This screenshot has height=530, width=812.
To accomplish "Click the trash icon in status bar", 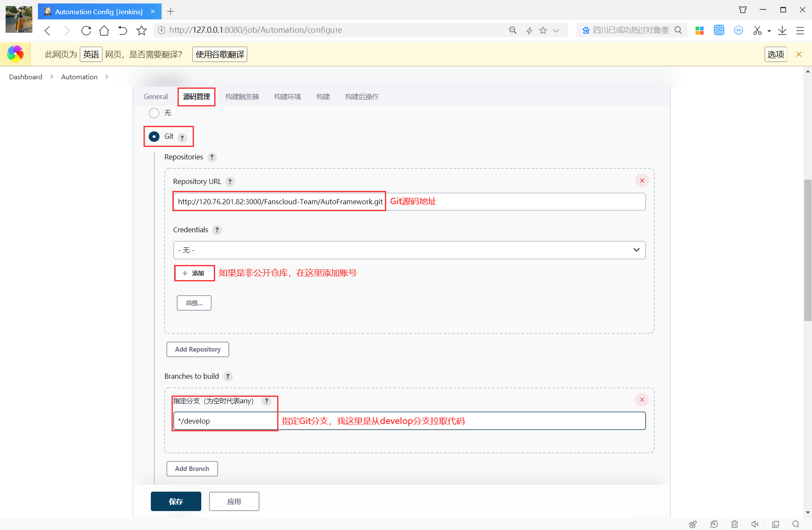I will point(734,524).
